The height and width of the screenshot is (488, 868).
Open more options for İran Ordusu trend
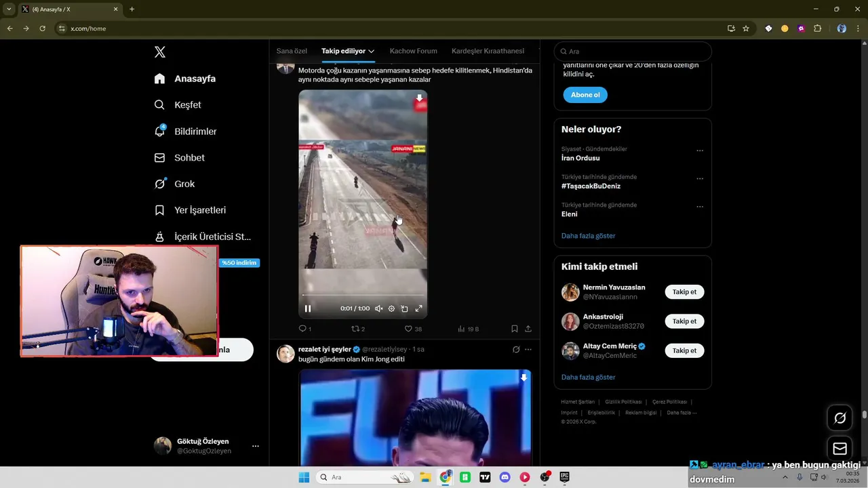coord(700,150)
